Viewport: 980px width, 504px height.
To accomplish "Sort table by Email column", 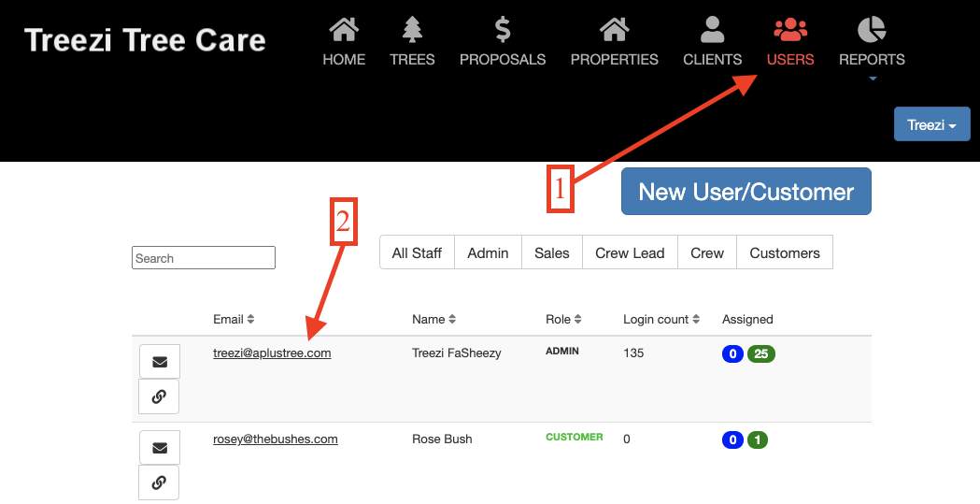I will [x=234, y=320].
